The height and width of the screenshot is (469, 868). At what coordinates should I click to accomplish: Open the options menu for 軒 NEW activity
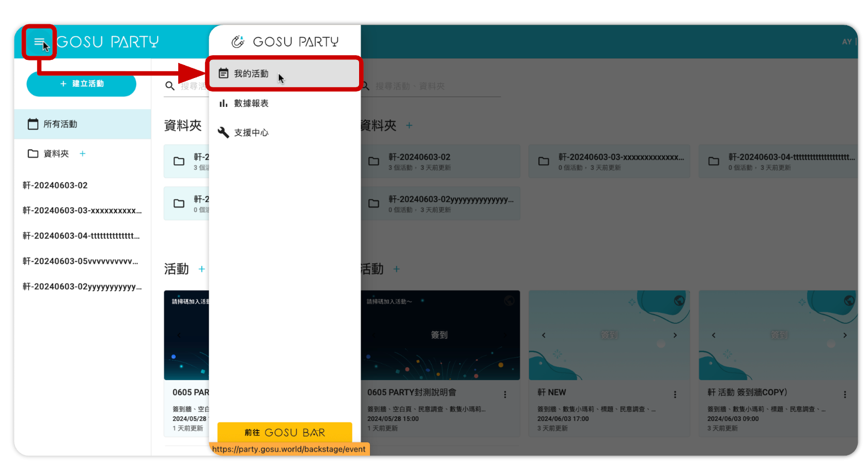tap(675, 395)
